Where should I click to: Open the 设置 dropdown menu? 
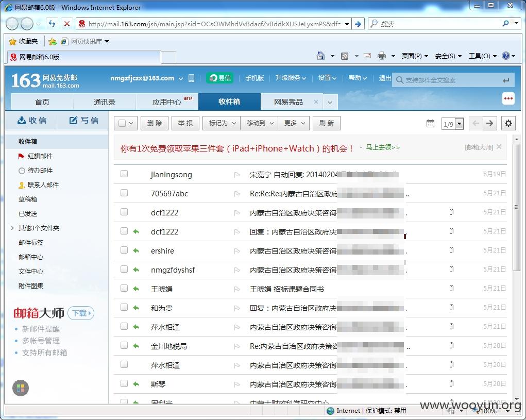tap(327, 78)
